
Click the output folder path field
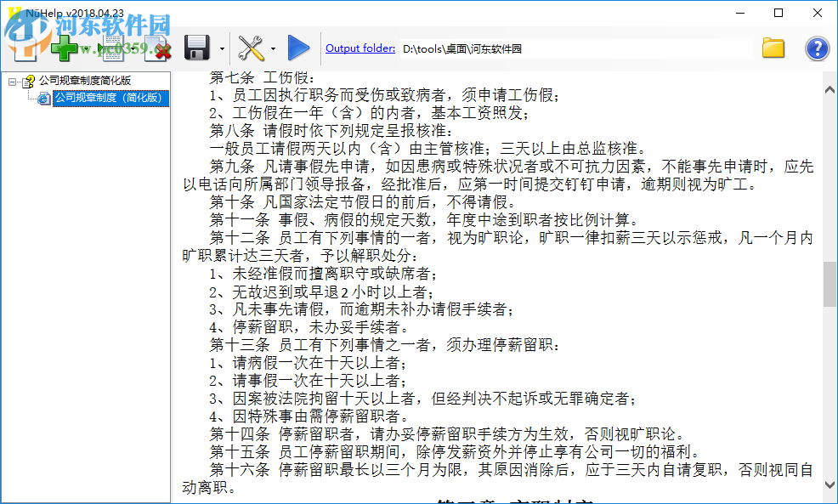pyautogui.click(x=576, y=48)
